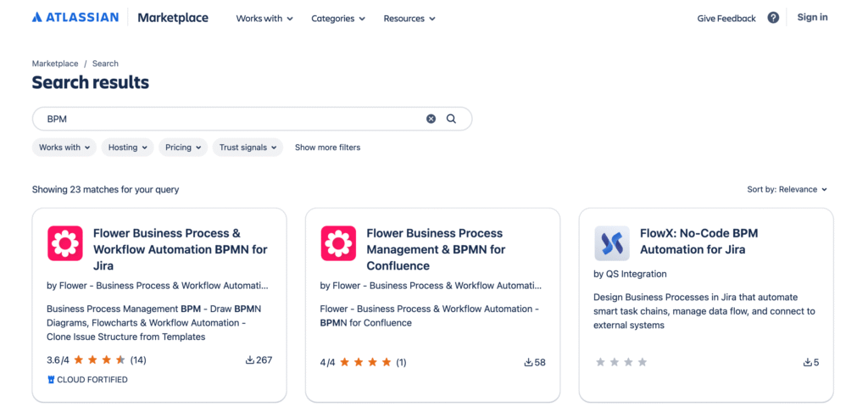Image resolution: width=868 pixels, height=418 pixels.
Task: Click into the BPM search input field
Action: (229, 119)
